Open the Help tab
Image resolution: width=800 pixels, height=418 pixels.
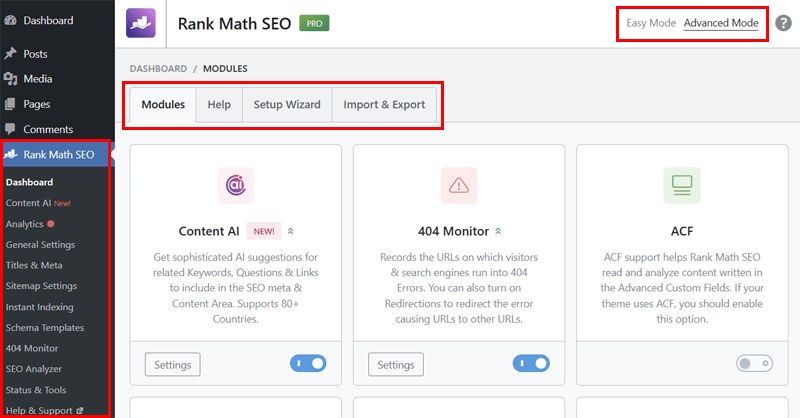(219, 105)
